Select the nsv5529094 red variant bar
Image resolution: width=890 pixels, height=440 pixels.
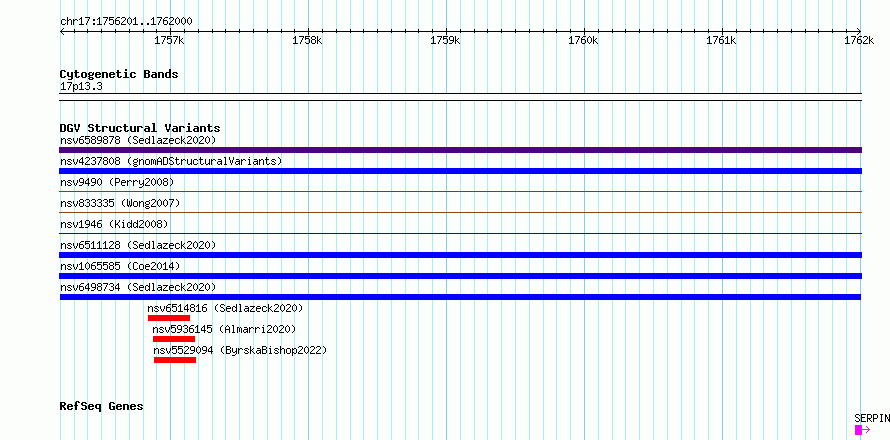tap(175, 360)
